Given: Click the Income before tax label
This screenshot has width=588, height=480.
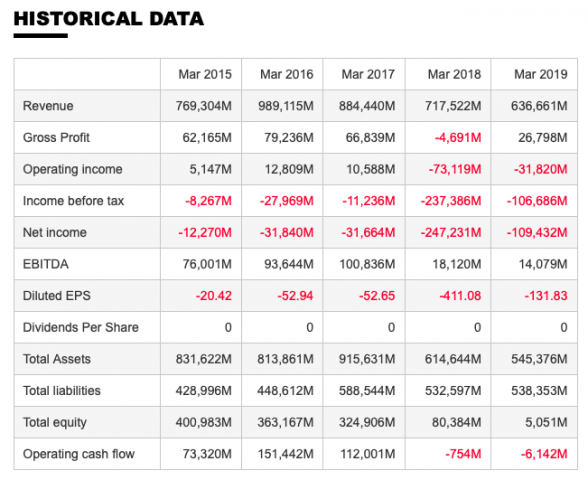Looking at the screenshot, I should coord(74,201).
